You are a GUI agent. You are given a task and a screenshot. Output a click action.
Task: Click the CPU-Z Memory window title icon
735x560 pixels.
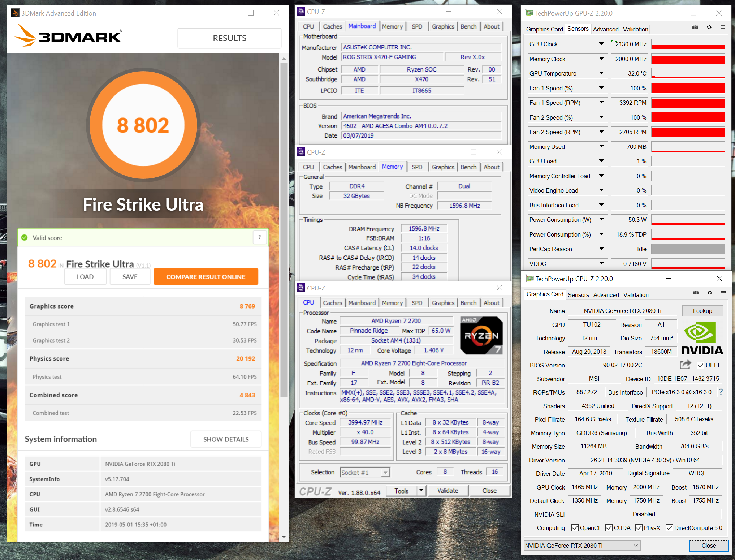point(301,152)
